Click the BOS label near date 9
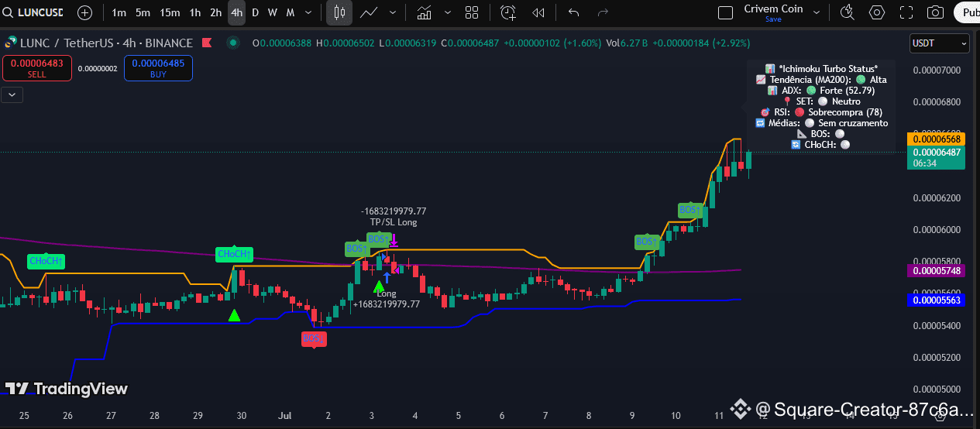 [646, 242]
